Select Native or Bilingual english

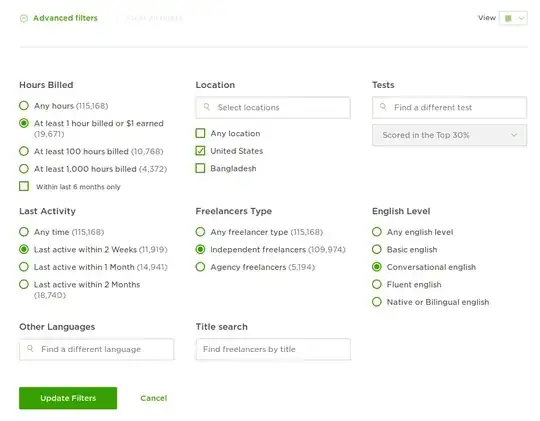click(x=377, y=302)
